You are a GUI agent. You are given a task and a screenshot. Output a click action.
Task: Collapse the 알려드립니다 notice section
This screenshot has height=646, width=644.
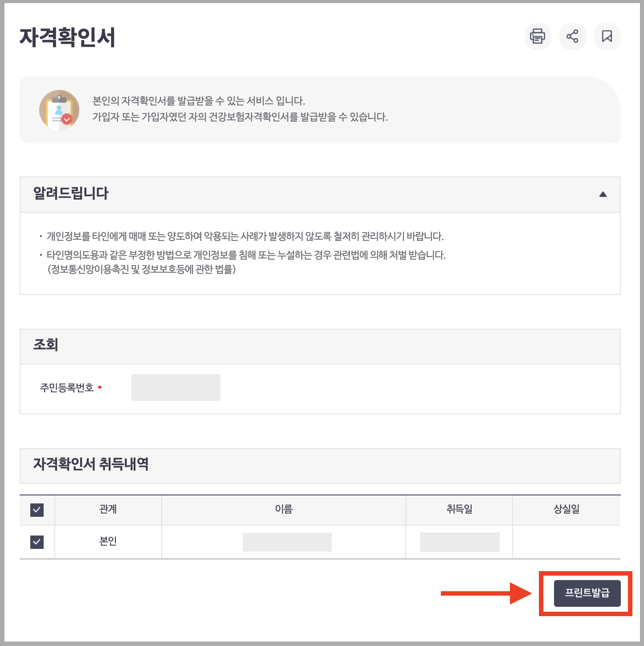click(603, 194)
